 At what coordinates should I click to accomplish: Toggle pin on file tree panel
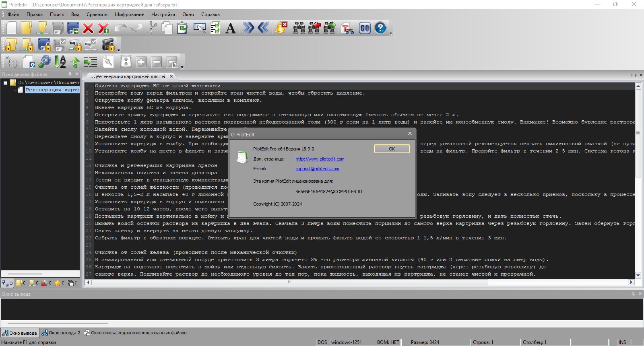click(x=70, y=74)
